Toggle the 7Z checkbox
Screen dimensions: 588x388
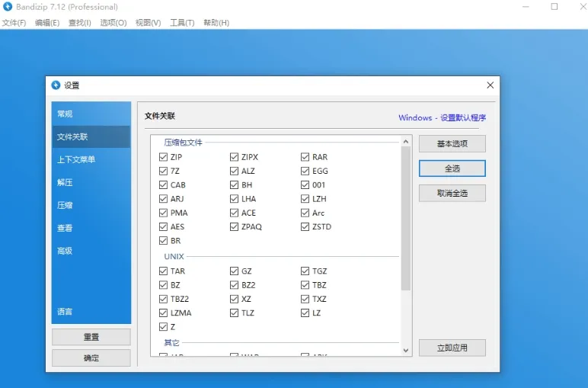pyautogui.click(x=163, y=171)
